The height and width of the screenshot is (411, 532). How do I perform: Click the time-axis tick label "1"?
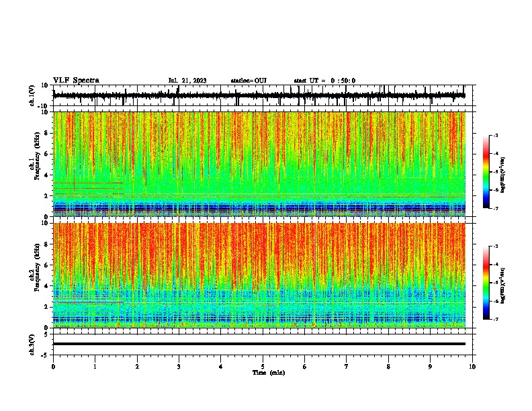click(x=95, y=367)
